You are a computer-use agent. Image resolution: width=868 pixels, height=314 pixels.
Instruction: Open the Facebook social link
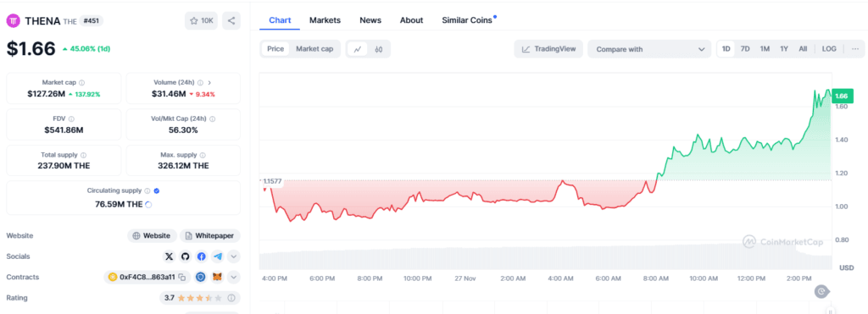click(x=202, y=256)
